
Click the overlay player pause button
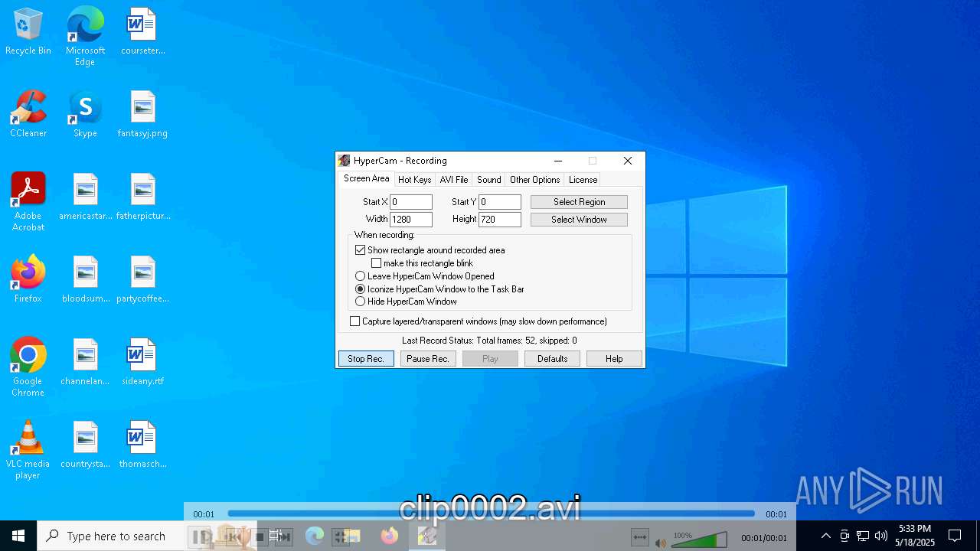pyautogui.click(x=198, y=537)
